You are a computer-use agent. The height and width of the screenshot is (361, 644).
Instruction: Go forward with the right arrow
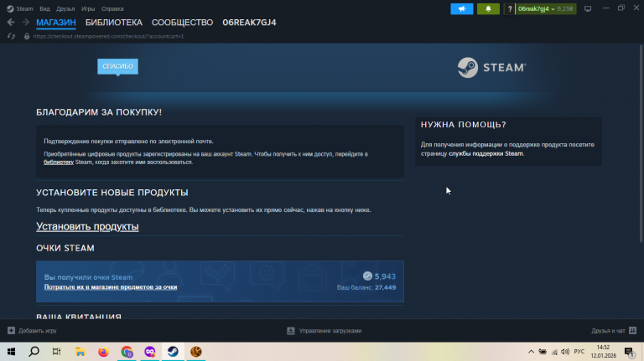tap(25, 22)
